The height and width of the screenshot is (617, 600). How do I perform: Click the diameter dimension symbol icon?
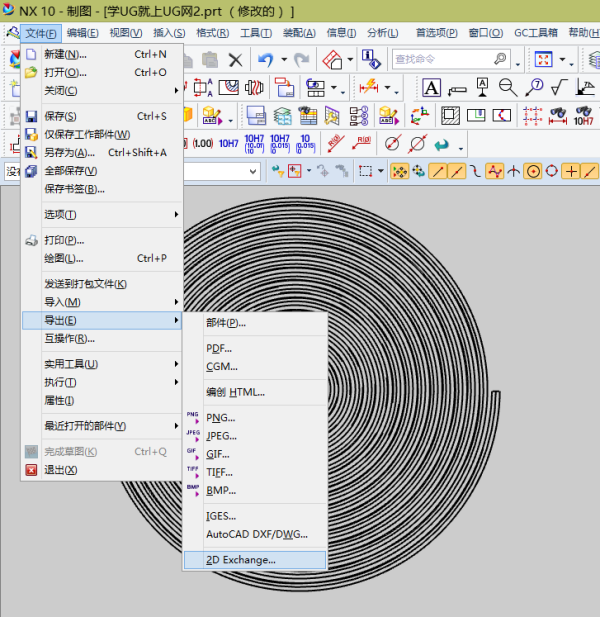tap(393, 143)
